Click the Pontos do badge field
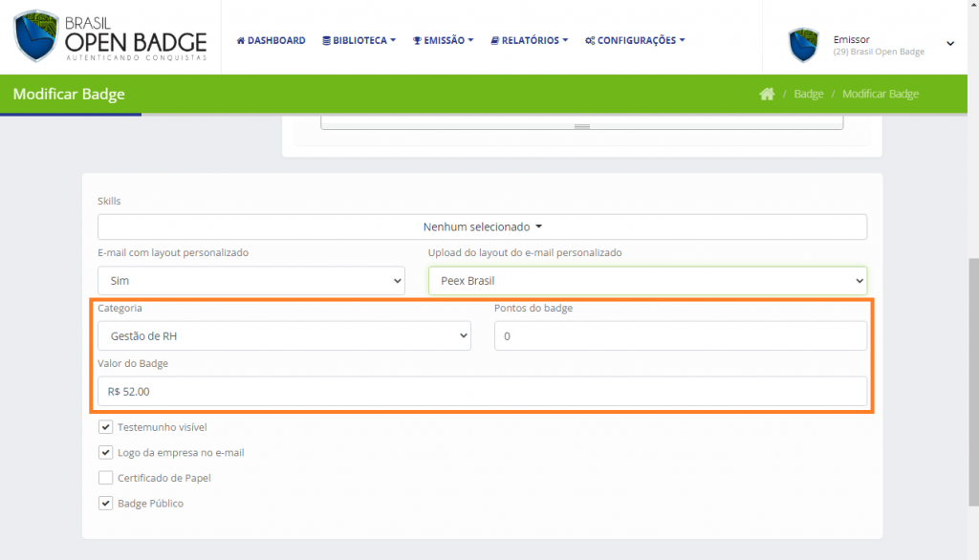This screenshot has height=560, width=979. pyautogui.click(x=680, y=336)
